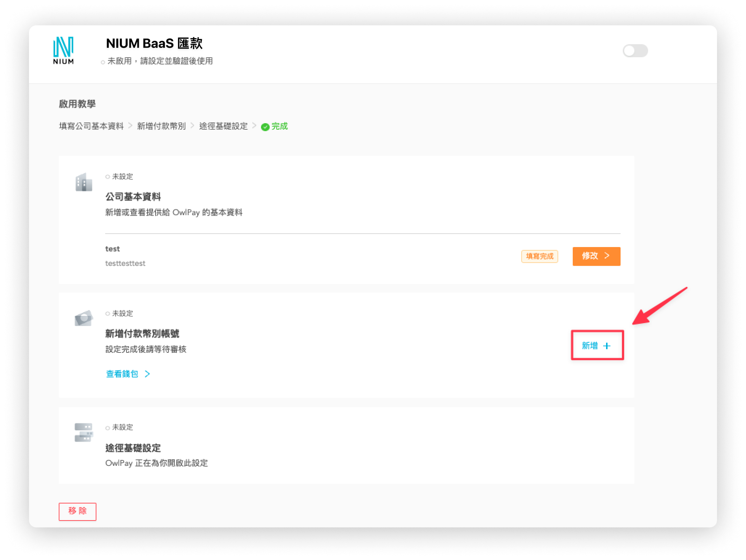Click the 新增付款幣別帳號 heading
Viewport: 746px width, 560px height.
(x=142, y=334)
